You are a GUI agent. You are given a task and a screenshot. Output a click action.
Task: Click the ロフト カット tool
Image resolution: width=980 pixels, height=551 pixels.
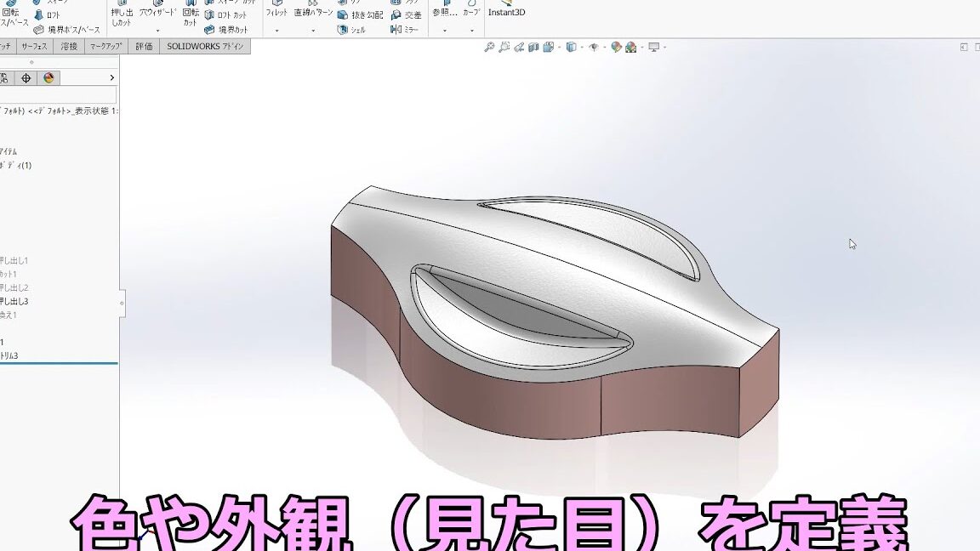225,15
